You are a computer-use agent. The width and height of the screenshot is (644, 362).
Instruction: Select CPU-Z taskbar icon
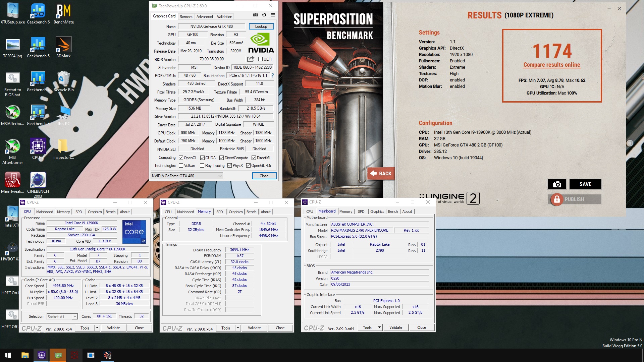42,355
